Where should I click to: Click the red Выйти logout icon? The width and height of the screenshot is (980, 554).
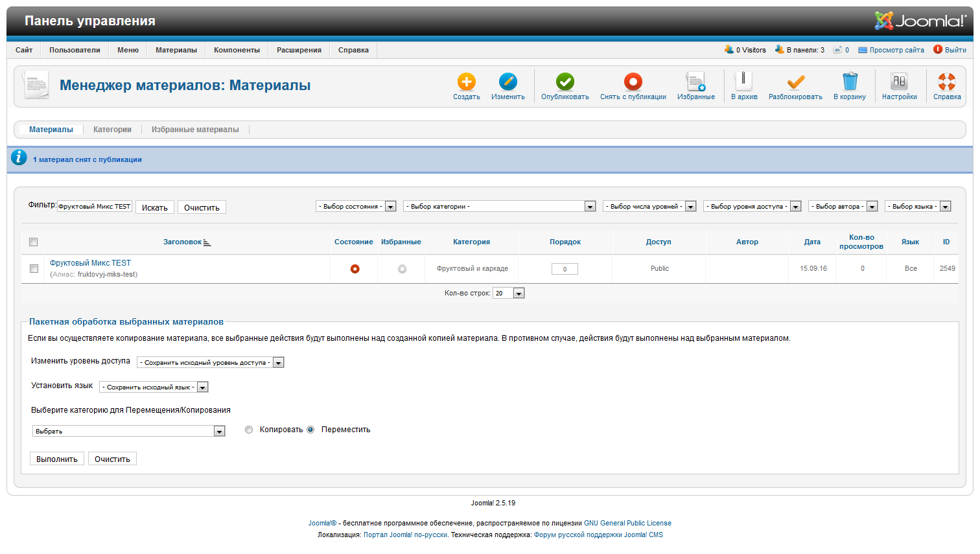pos(938,49)
